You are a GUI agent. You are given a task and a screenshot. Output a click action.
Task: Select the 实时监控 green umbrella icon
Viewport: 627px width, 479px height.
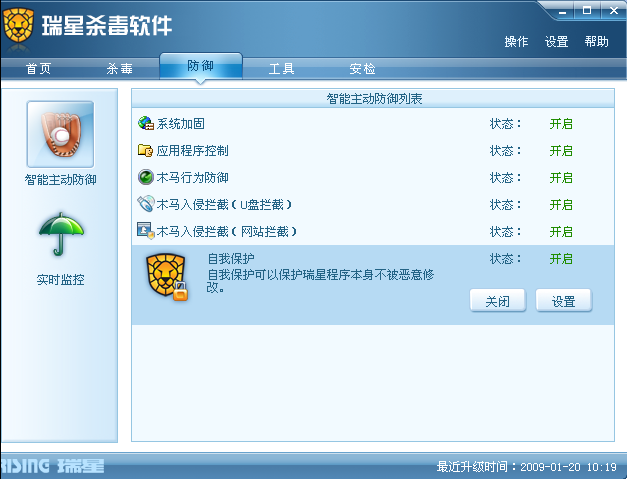point(61,234)
